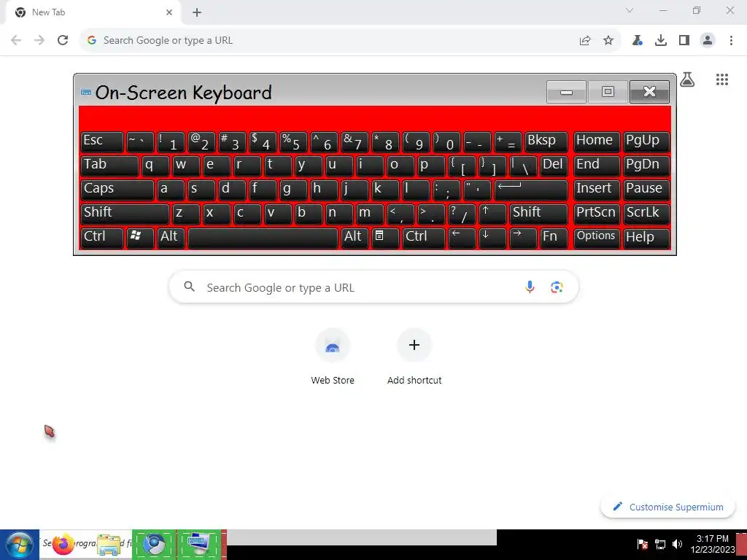Toggle the Caps lock key
This screenshot has width=747, height=560.
pos(117,190)
